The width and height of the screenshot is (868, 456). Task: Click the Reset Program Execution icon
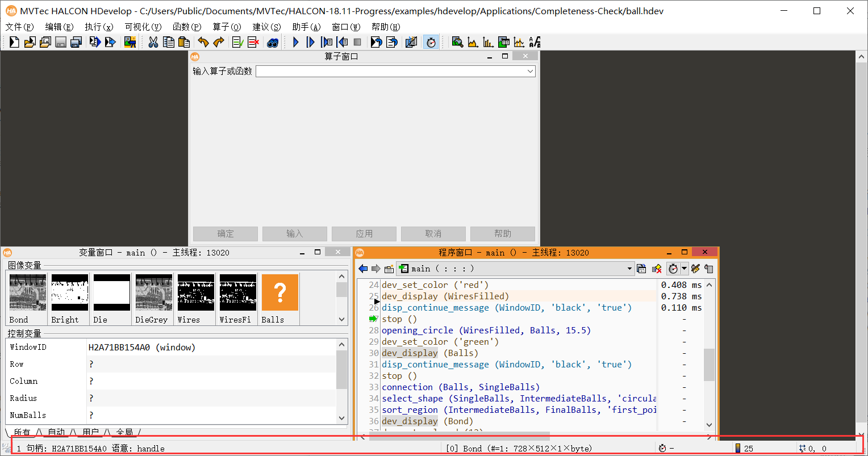pos(376,42)
